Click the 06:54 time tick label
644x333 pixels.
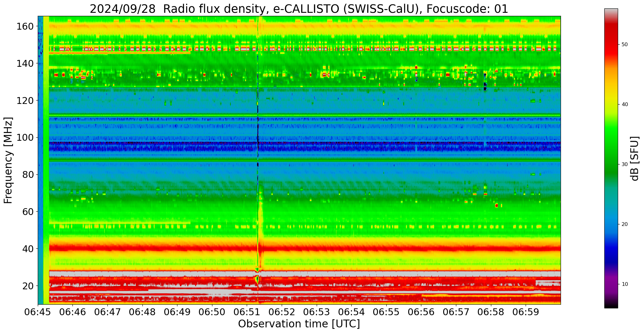coord(351,312)
